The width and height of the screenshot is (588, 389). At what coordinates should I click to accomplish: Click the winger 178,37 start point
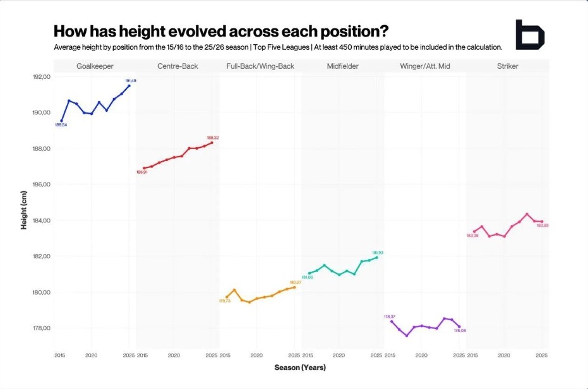coord(392,321)
